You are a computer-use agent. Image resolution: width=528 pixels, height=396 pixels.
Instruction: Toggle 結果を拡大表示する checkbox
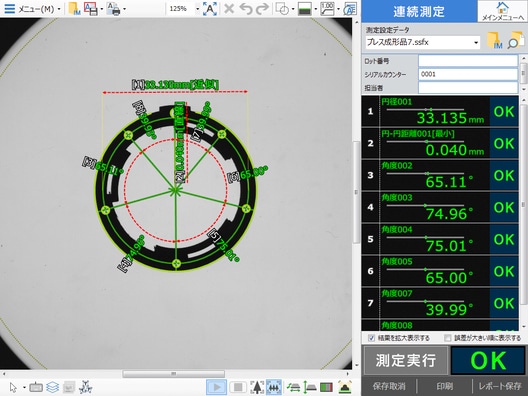371,338
